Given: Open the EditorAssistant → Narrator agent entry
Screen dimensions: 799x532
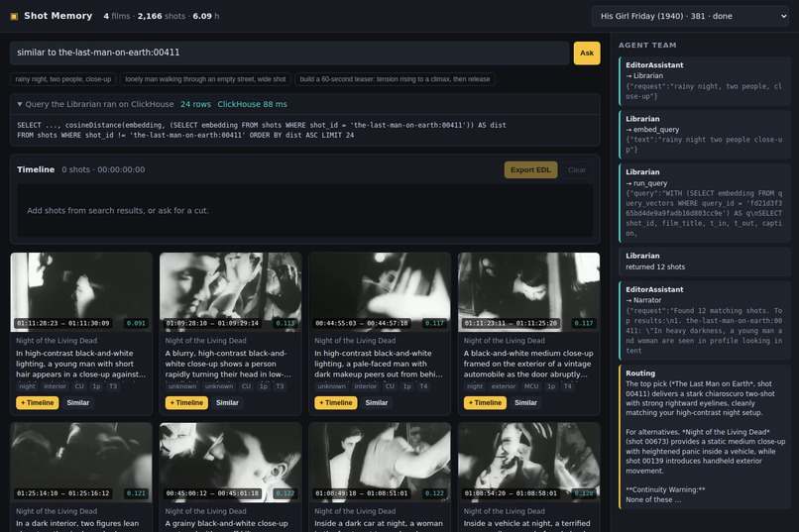Looking at the screenshot, I should point(705,320).
